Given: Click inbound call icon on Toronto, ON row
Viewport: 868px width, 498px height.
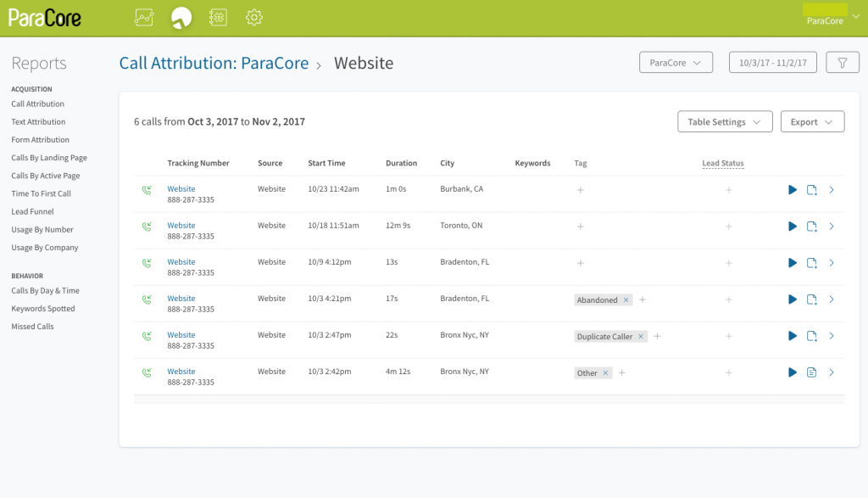Looking at the screenshot, I should [147, 227].
